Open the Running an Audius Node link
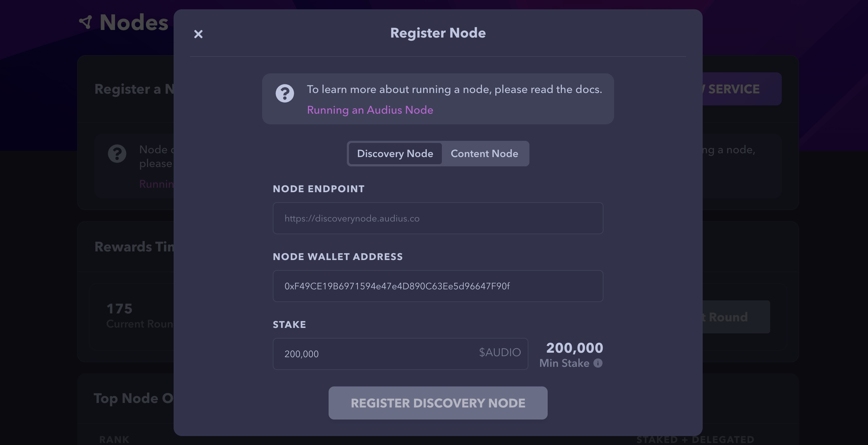Screen dimensions: 868x445 (x=370, y=110)
